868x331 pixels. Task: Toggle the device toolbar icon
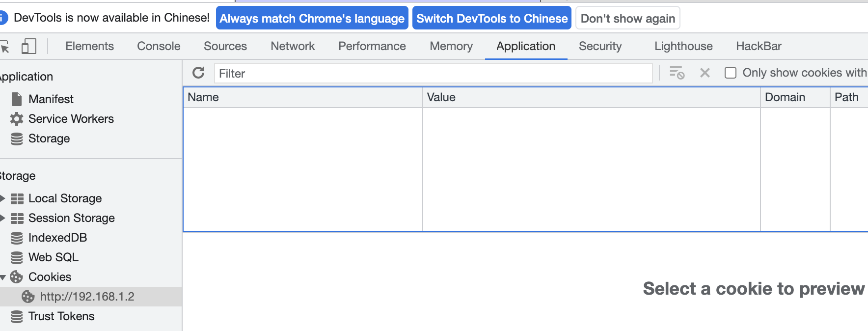click(29, 46)
